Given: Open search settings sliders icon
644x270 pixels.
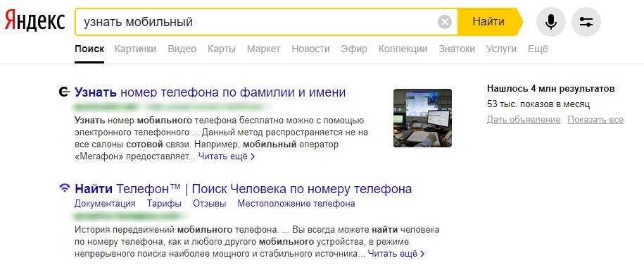Looking at the screenshot, I should click(x=586, y=22).
